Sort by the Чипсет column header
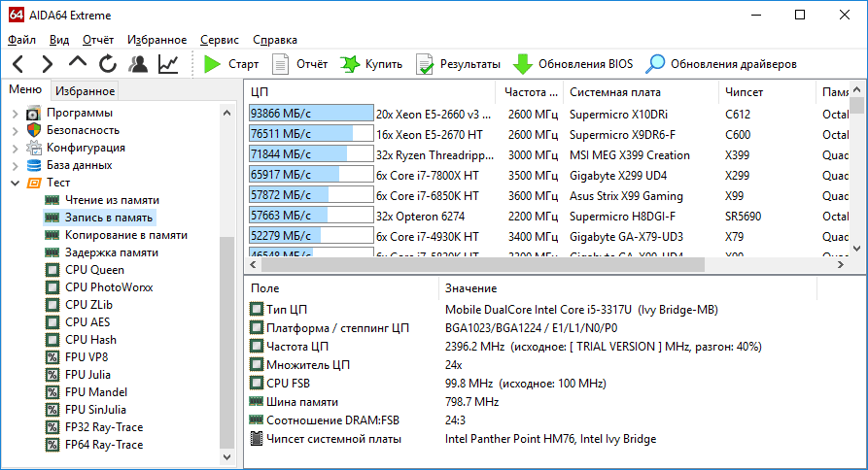The image size is (868, 470). (767, 92)
